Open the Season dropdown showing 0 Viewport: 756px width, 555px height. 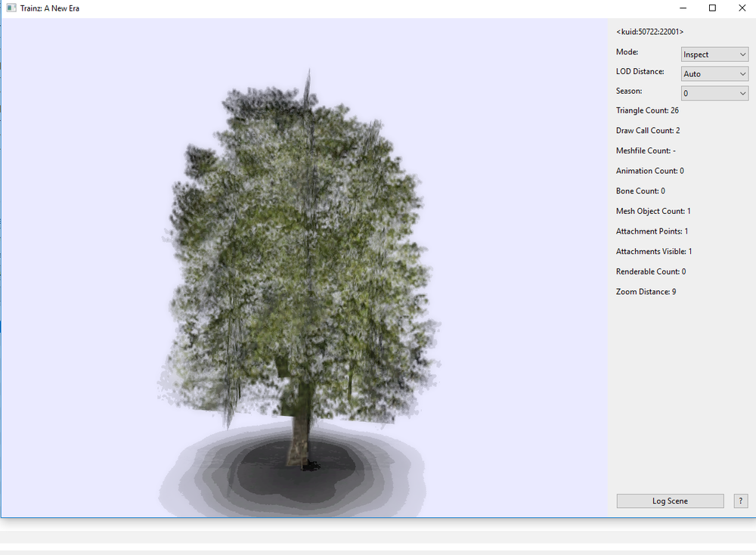coord(714,93)
